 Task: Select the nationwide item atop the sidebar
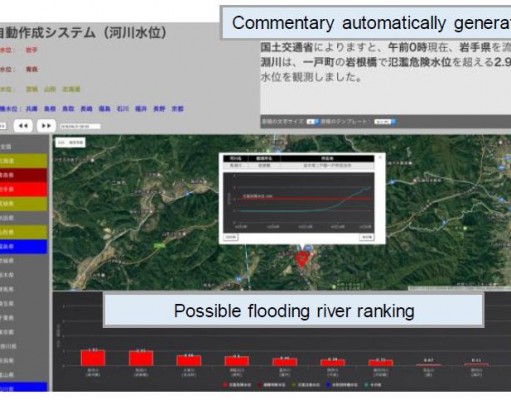click(23, 147)
